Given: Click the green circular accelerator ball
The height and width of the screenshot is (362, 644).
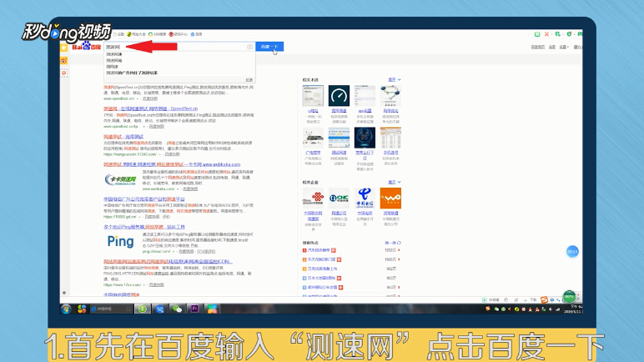Looking at the screenshot, I should point(569,297).
